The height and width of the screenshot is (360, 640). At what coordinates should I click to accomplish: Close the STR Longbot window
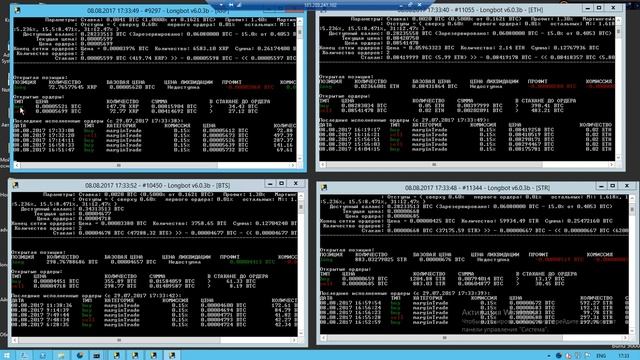[627, 186]
